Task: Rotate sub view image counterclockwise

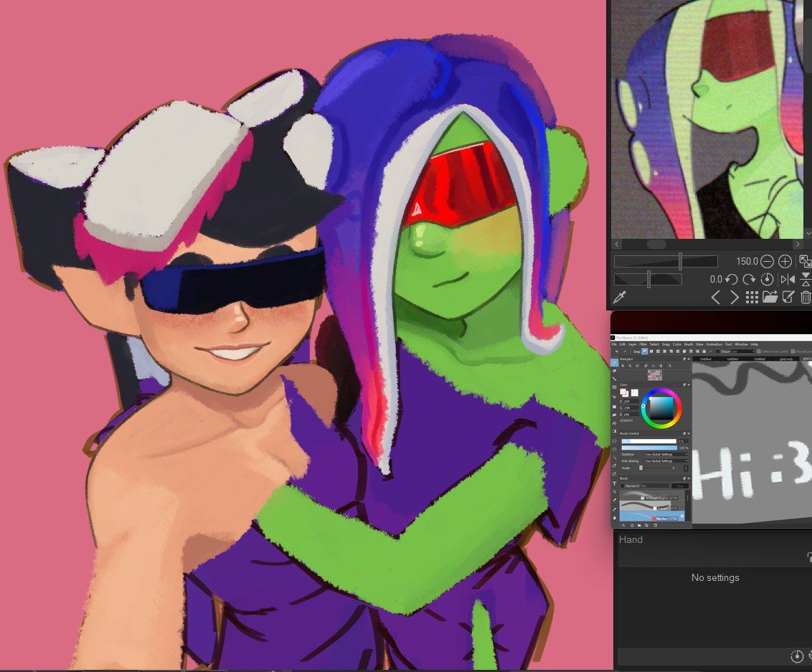Action: pos(731,280)
